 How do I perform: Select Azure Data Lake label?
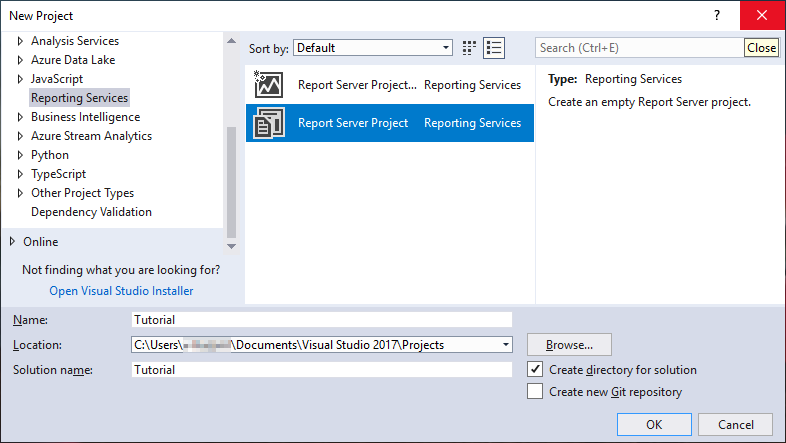[x=73, y=60]
